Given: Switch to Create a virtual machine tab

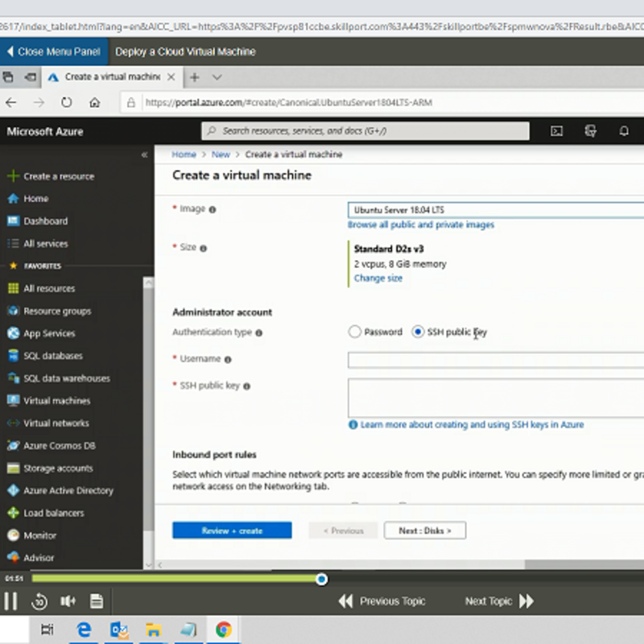Looking at the screenshot, I should tap(112, 76).
